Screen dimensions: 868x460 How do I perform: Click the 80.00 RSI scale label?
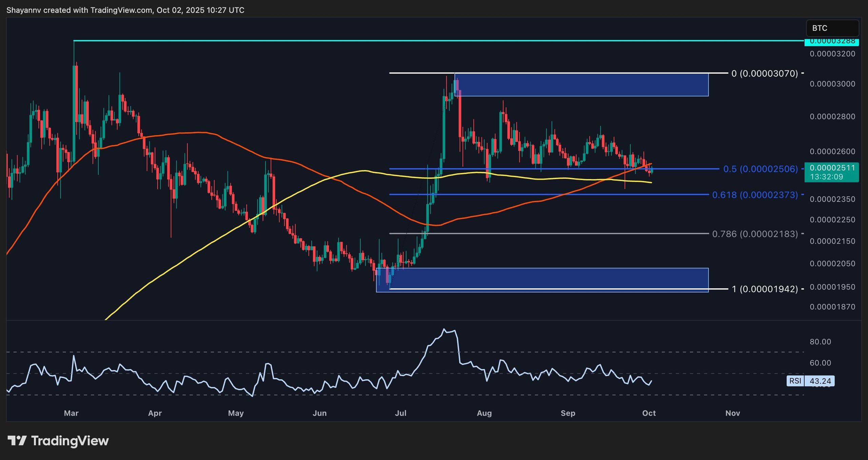[x=820, y=342]
